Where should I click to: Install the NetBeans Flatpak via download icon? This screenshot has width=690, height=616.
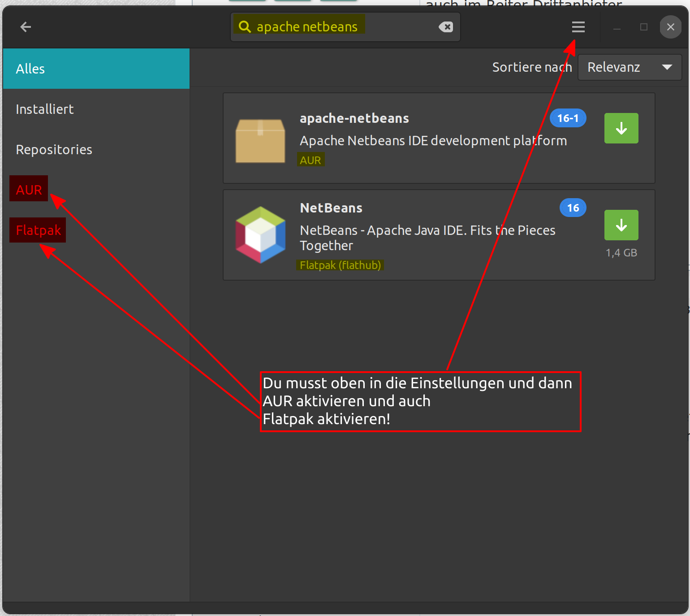621,225
